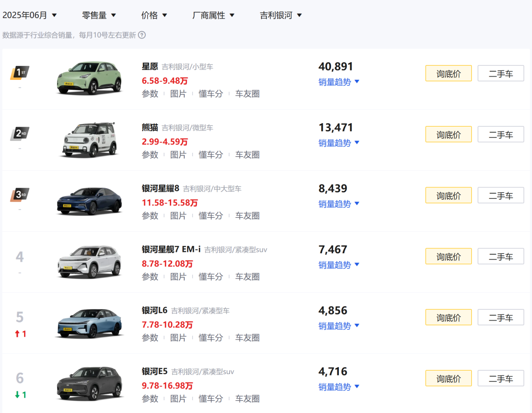Open 车友圈 for 熊猫
Image resolution: width=532 pixels, height=413 pixels.
point(247,155)
